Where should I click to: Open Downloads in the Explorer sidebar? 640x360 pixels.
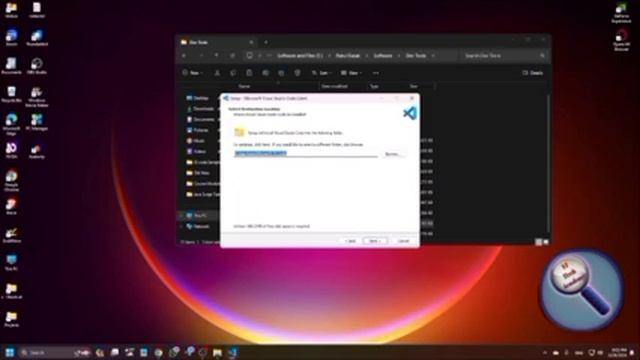200,109
